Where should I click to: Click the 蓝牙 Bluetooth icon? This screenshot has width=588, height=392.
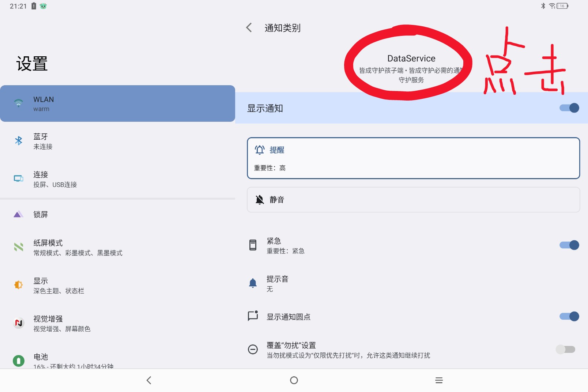(x=18, y=141)
